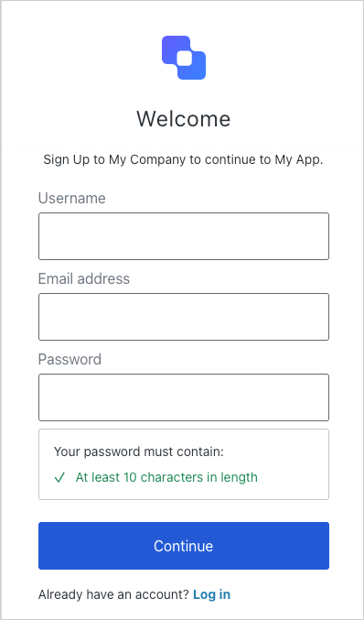Viewport: 364px width, 620px height.
Task: Click the Welcome heading
Action: (x=184, y=119)
